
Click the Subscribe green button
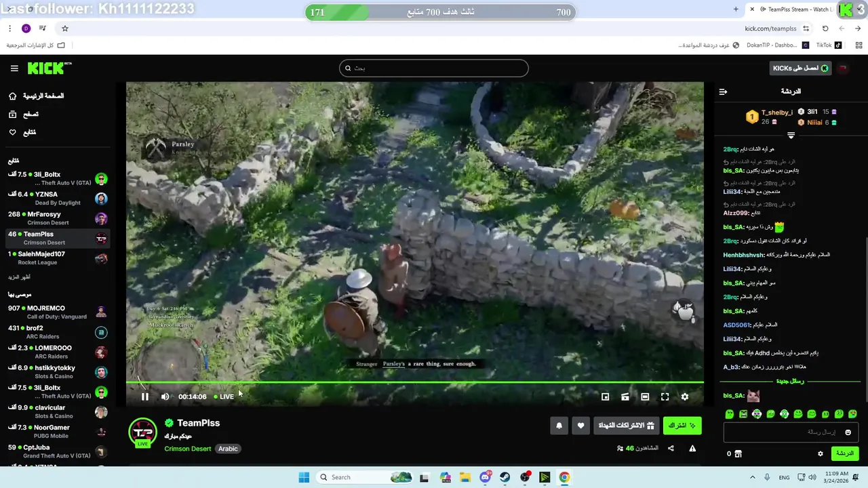pyautogui.click(x=682, y=426)
